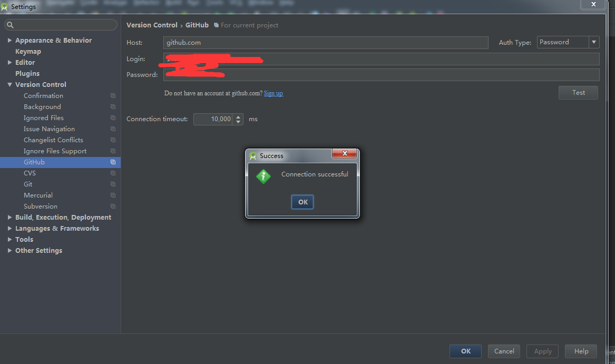615x364 pixels.
Task: Click the shared settings icon beside Mercurial
Action: pyautogui.click(x=113, y=195)
